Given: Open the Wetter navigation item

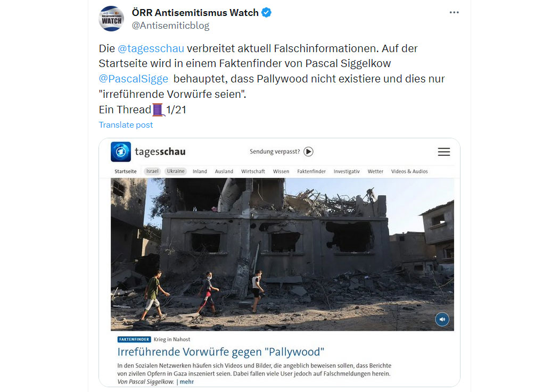Looking at the screenshot, I should pos(375,171).
